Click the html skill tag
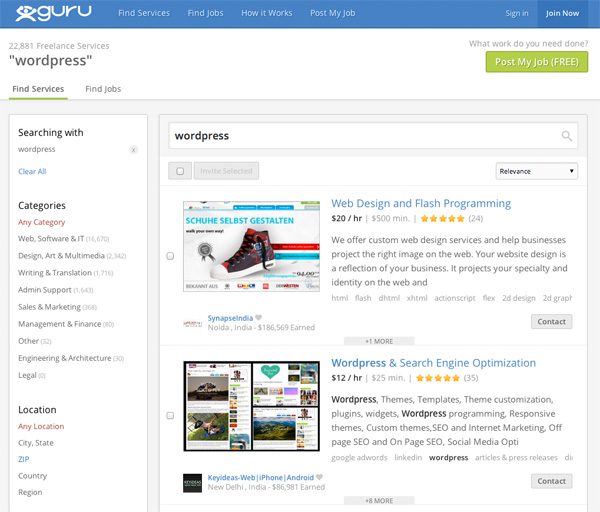 340,298
